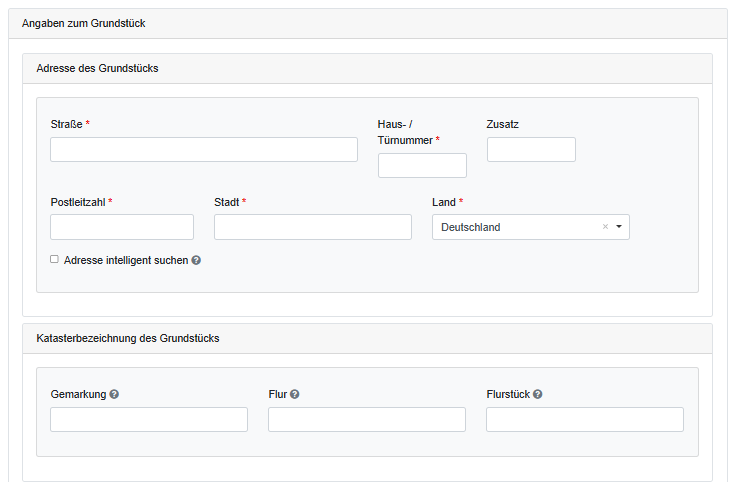Click into the Haus-/Türnummer field
Image resolution: width=736 pixels, height=482 pixels.
pyautogui.click(x=422, y=166)
